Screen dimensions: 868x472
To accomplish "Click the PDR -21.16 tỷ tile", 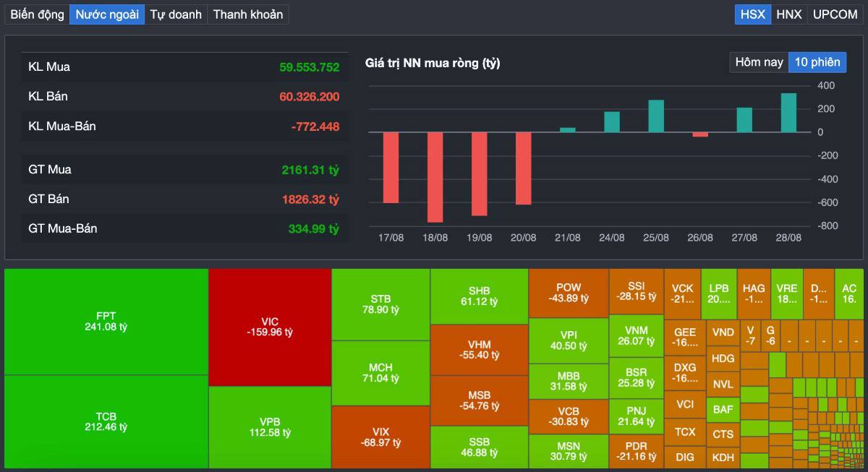I will click(x=637, y=452).
